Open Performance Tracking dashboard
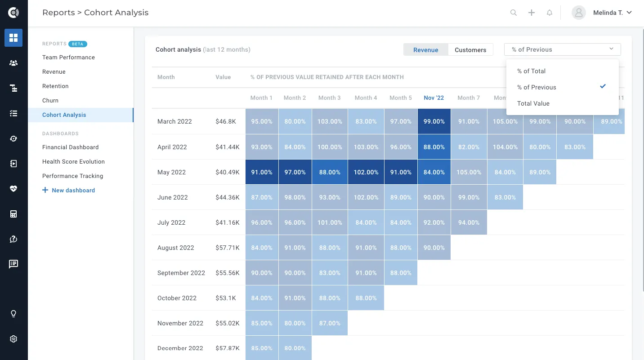The width and height of the screenshot is (644, 360). pyautogui.click(x=72, y=176)
